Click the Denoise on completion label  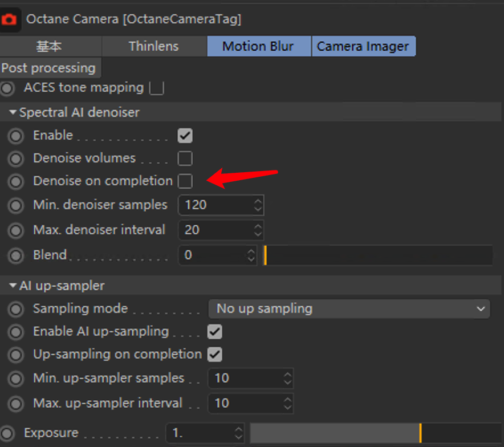pos(103,181)
